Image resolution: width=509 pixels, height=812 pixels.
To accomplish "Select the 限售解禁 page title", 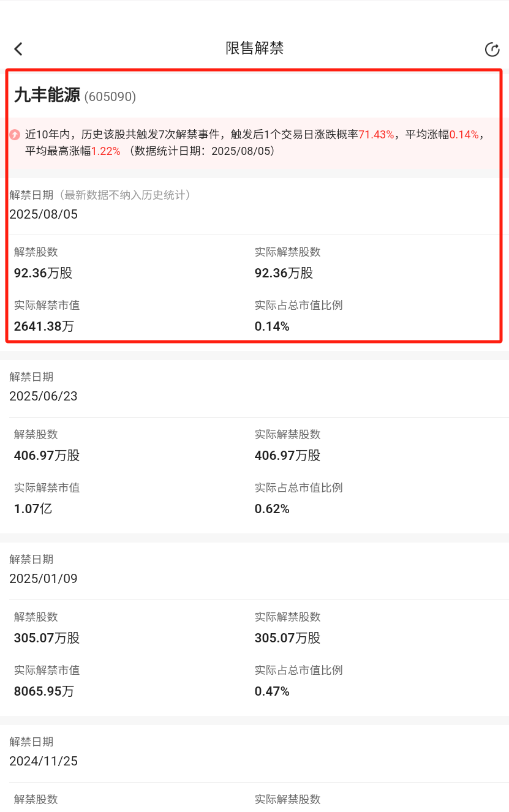I will (254, 48).
